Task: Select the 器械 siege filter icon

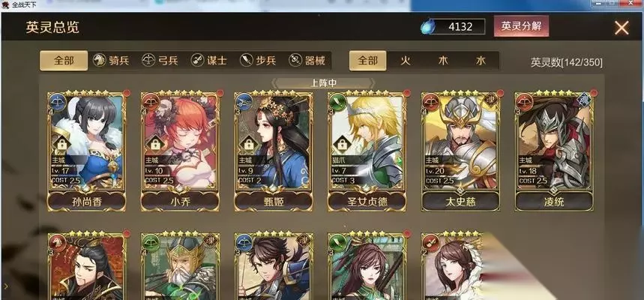Action: coord(295,61)
